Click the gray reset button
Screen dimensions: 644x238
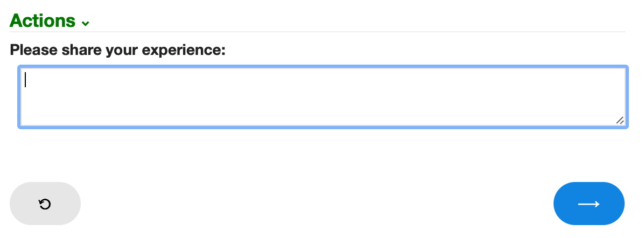45,204
